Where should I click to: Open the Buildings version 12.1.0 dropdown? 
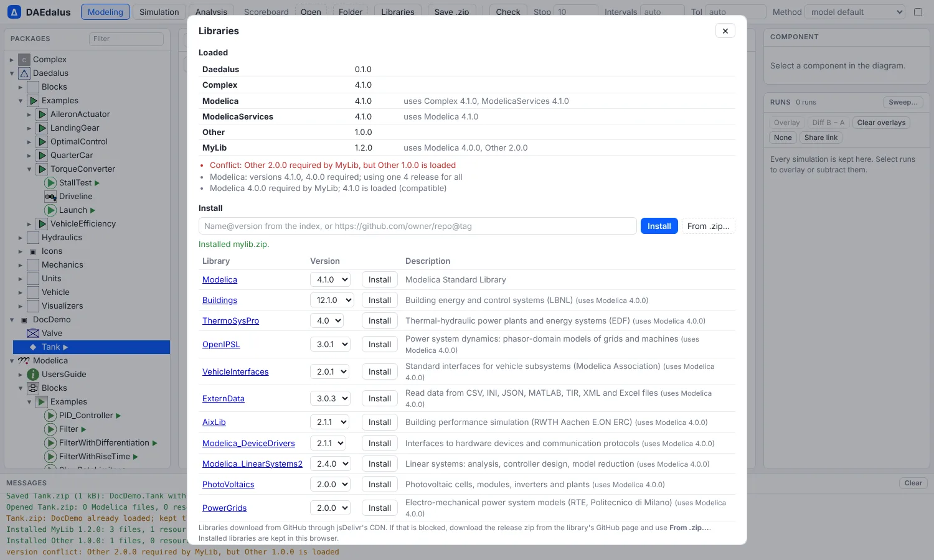332,301
